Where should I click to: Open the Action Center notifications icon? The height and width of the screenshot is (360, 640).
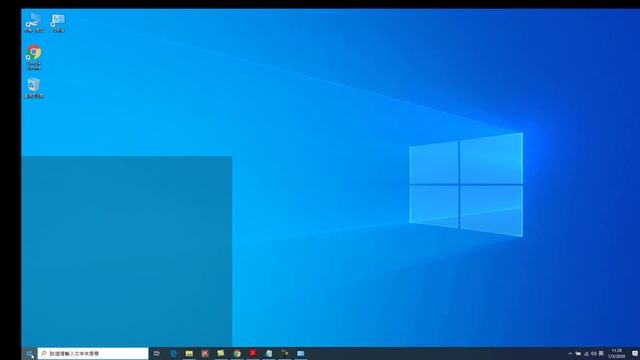point(635,353)
